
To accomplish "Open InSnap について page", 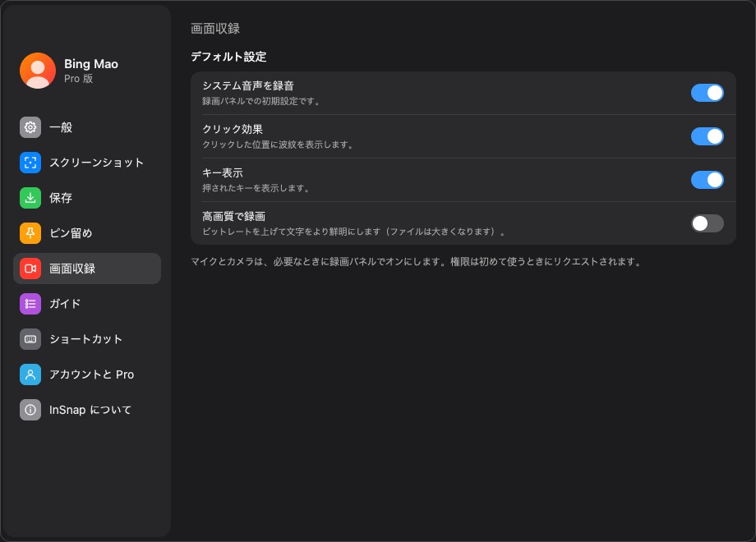I will (x=87, y=410).
